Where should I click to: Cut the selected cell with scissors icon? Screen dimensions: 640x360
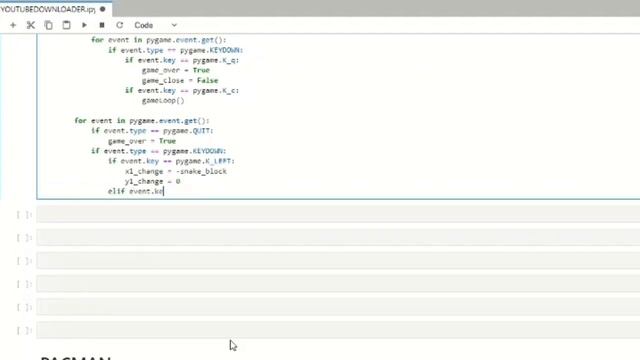pos(31,25)
